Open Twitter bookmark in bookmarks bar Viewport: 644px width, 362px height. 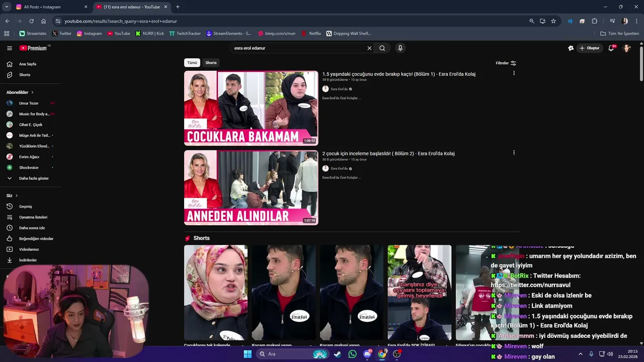coord(62,34)
